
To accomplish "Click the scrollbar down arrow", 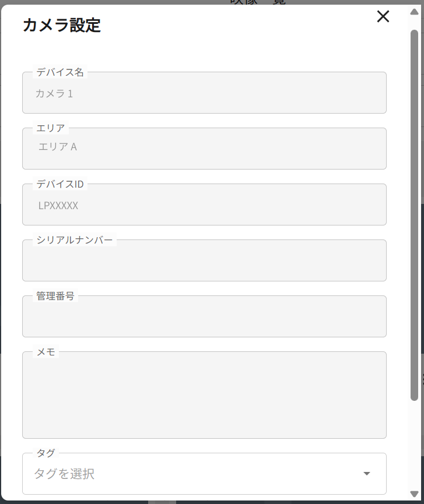I will (414, 494).
